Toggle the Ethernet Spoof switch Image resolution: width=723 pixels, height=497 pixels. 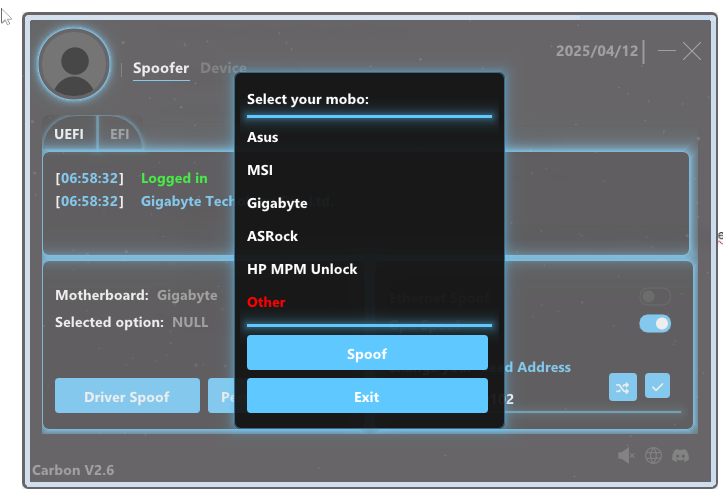pyautogui.click(x=655, y=297)
